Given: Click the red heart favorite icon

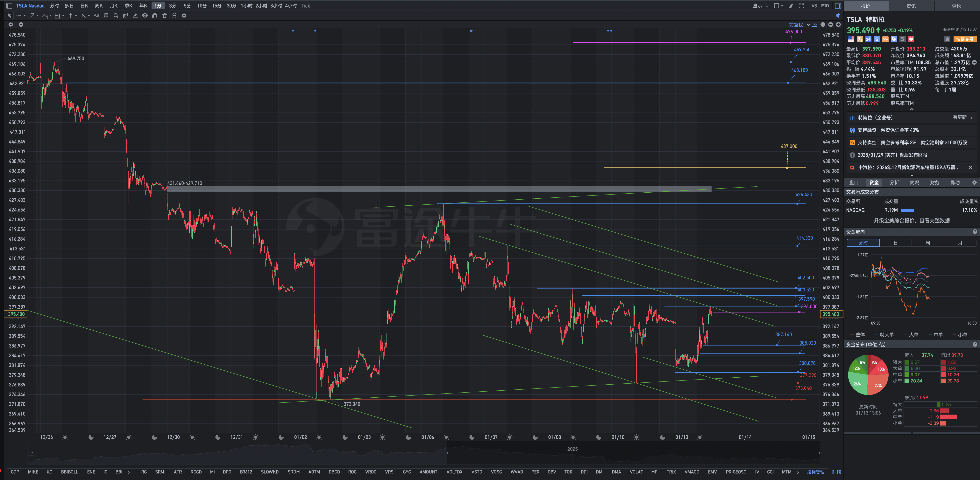Looking at the screenshot, I should pos(911,39).
